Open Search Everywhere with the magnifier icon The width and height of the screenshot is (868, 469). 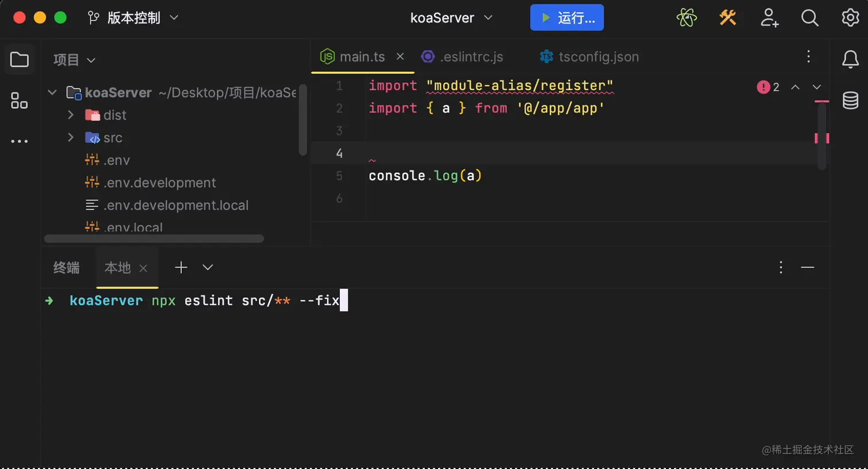809,18
